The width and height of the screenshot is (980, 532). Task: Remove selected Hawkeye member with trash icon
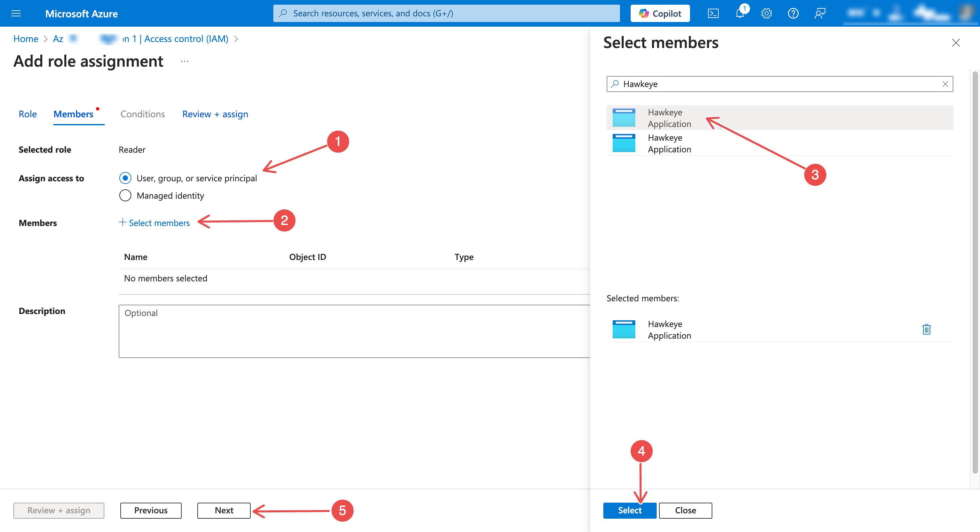coord(926,329)
